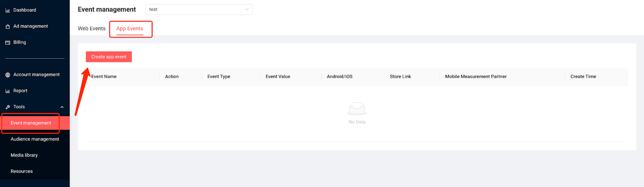Select the App Events tab
The height and width of the screenshot is (187, 644).
pyautogui.click(x=130, y=29)
